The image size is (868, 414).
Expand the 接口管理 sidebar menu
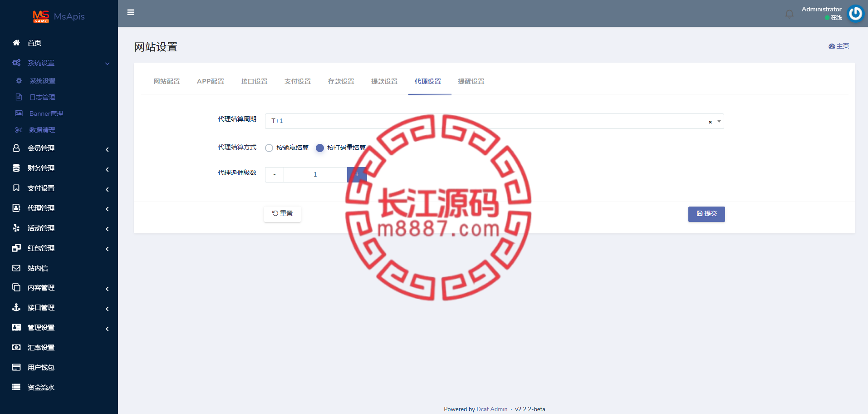tap(108, 309)
